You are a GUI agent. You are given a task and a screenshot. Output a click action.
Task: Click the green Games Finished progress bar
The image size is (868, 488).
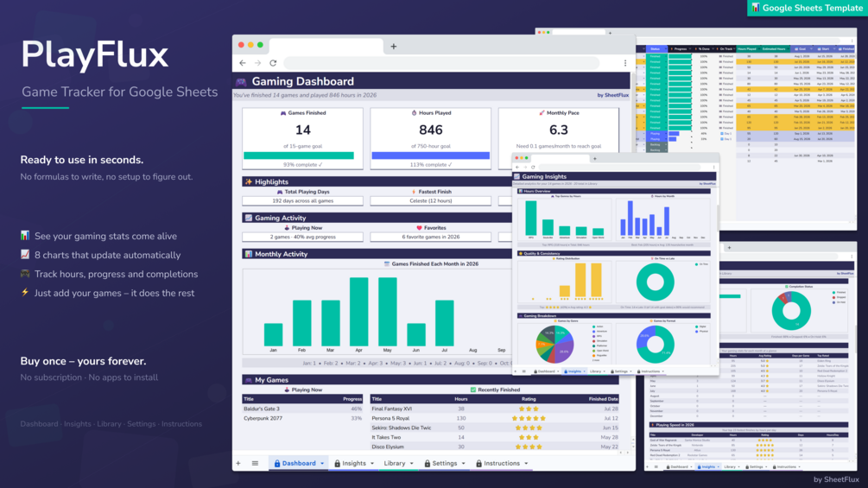(x=299, y=155)
